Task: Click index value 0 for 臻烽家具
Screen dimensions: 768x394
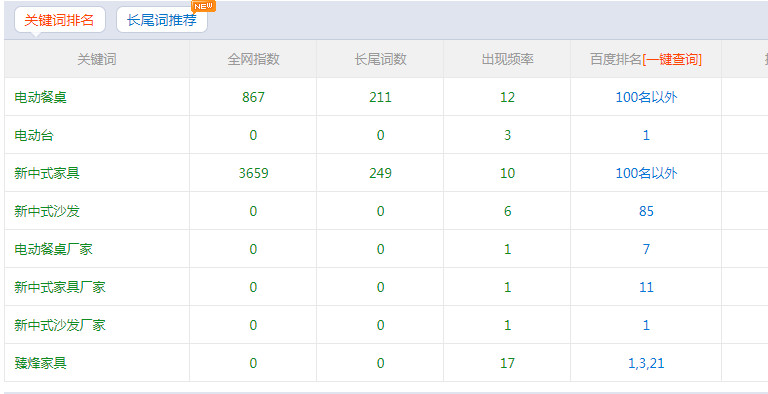Action: (x=253, y=363)
